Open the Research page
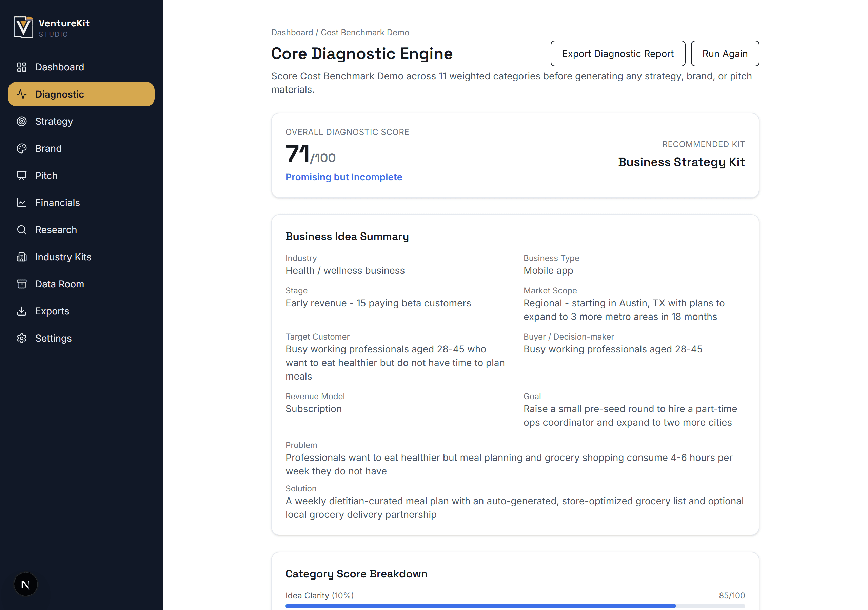This screenshot has width=868, height=610. pos(81,230)
